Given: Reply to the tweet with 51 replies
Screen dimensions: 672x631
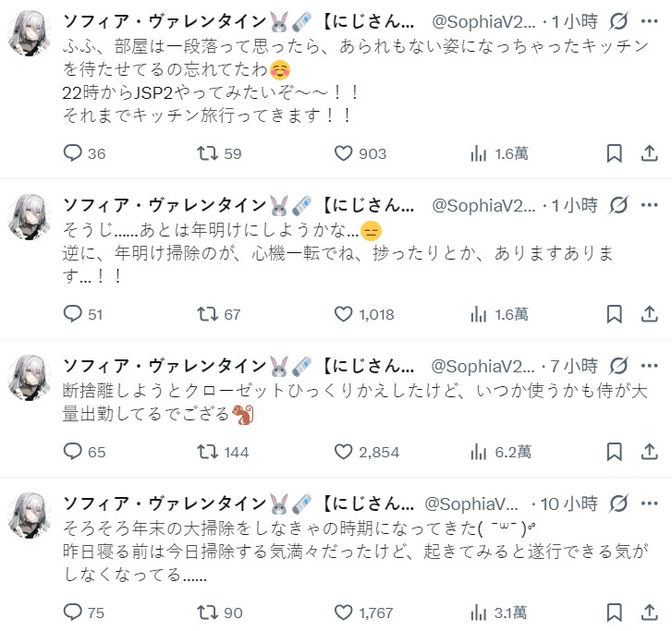Looking at the screenshot, I should (74, 314).
